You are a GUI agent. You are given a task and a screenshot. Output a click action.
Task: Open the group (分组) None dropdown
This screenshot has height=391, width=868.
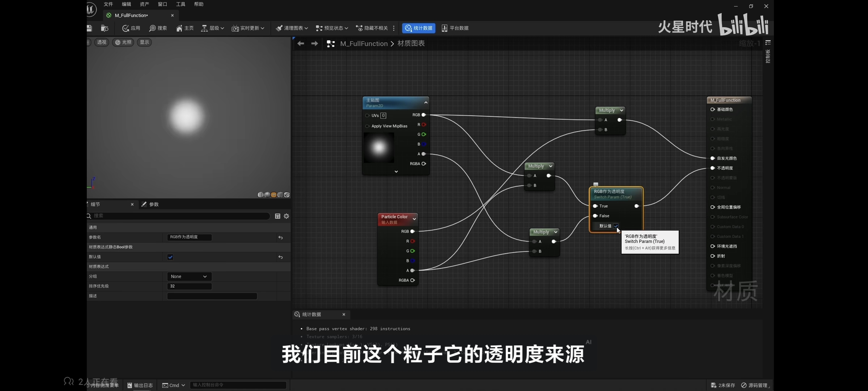[189, 277]
